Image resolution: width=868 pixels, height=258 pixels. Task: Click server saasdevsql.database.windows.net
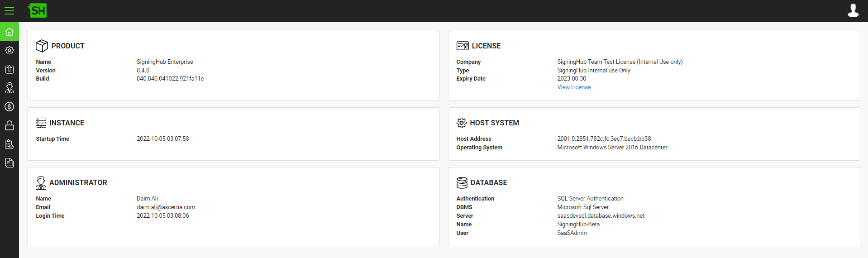coord(601,216)
